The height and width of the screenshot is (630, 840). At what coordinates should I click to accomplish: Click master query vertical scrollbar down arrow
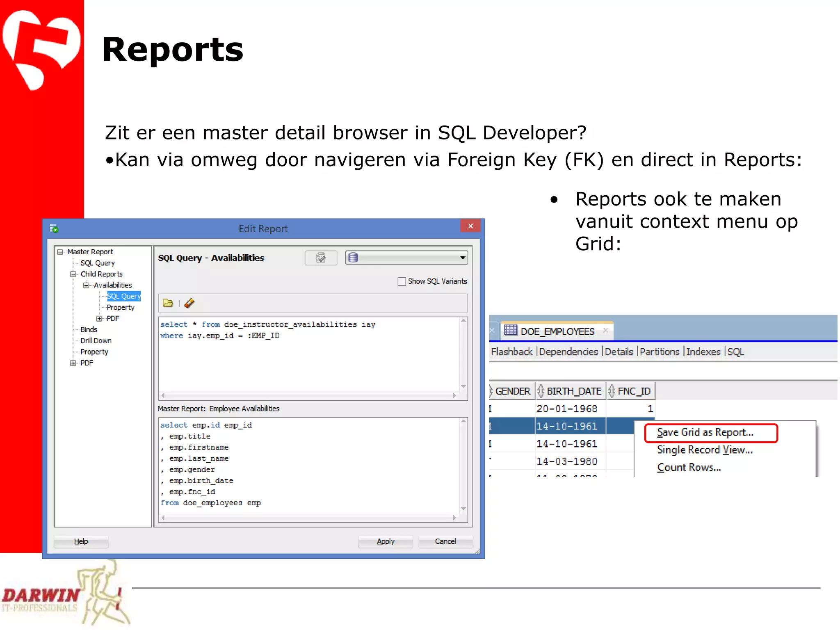click(463, 509)
